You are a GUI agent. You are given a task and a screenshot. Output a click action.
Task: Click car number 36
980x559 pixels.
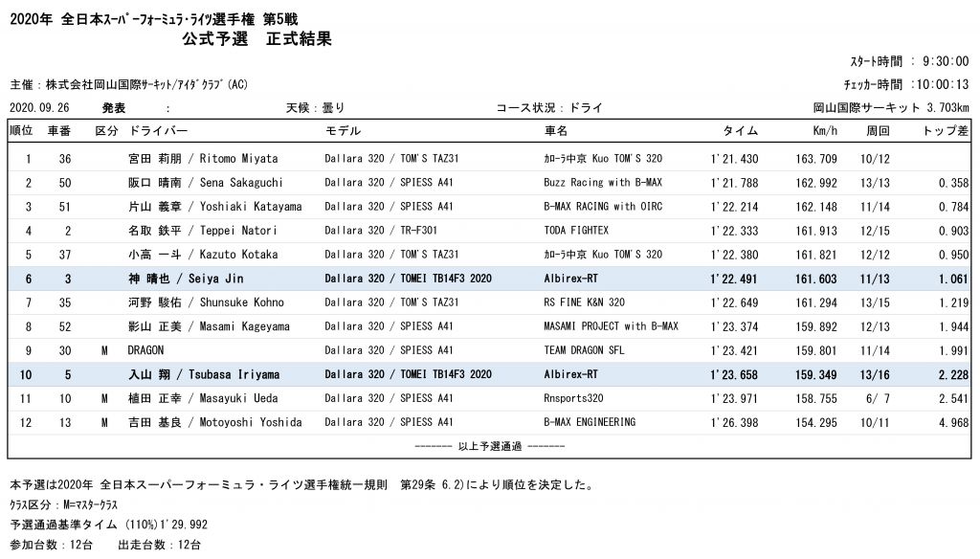click(x=65, y=159)
